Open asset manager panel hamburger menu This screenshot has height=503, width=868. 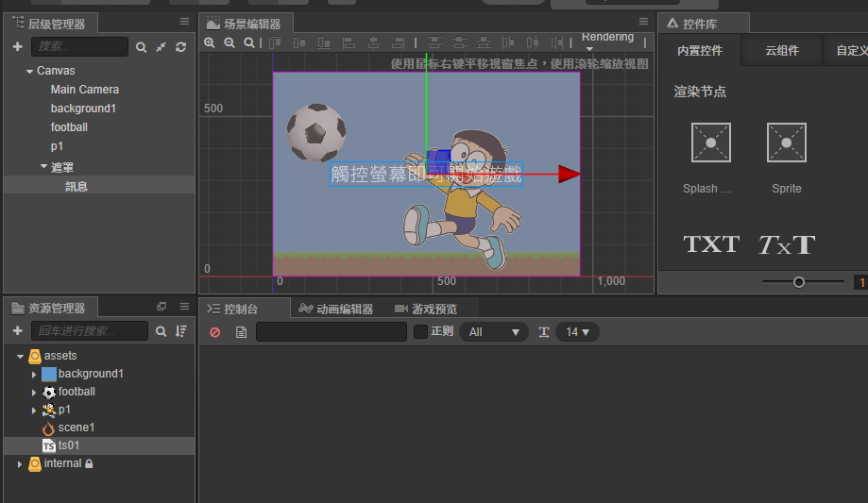pyautogui.click(x=184, y=306)
